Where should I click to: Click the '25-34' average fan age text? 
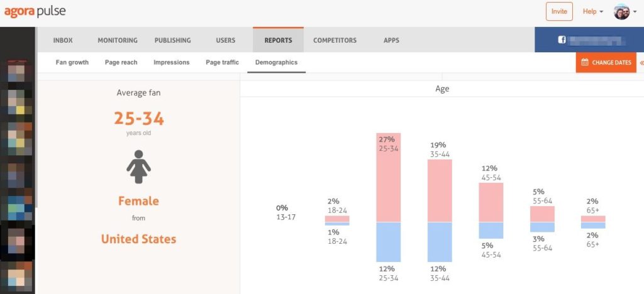(139, 119)
